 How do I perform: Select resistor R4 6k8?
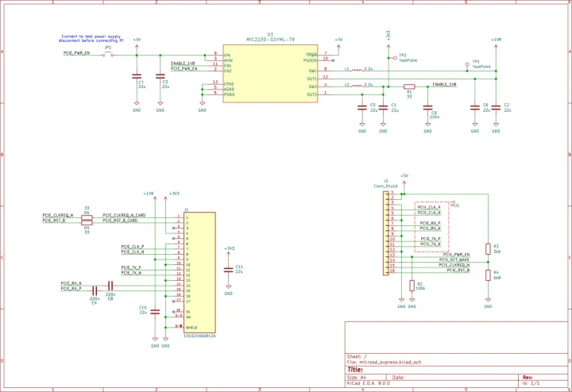488,275
